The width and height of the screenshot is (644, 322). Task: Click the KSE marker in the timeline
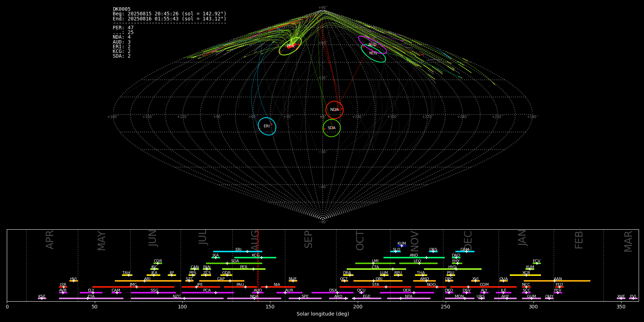pyautogui.click(x=42, y=298)
